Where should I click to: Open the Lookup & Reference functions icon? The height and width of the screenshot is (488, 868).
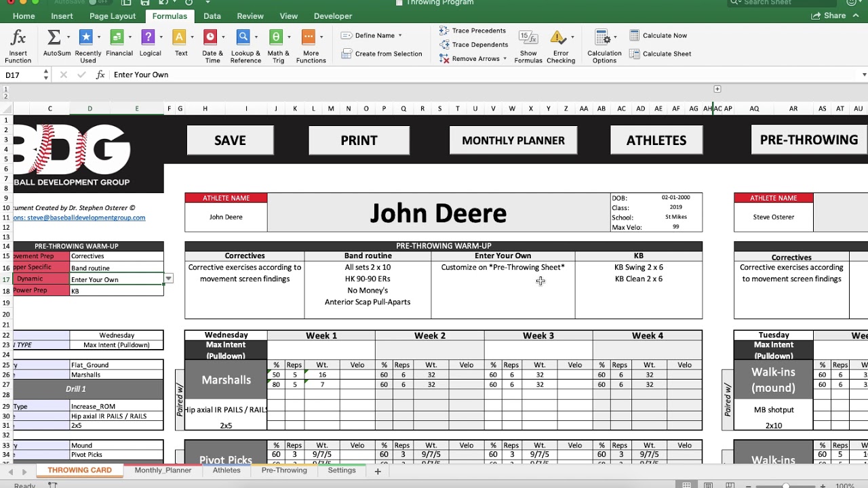[243, 37]
